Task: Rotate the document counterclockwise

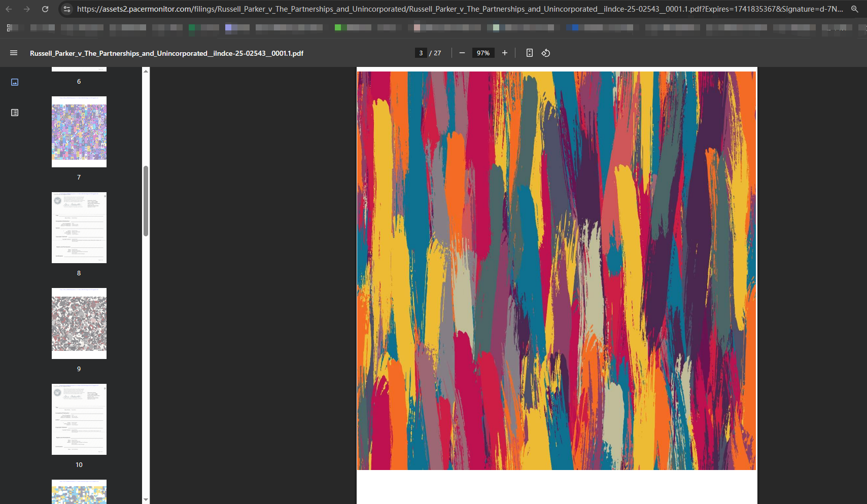Action: (x=546, y=53)
